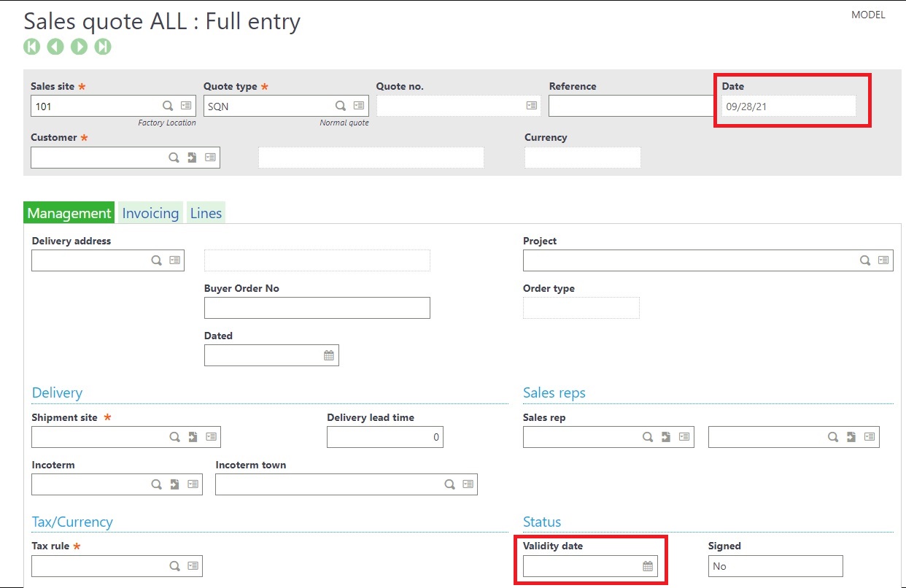Image resolution: width=906 pixels, height=588 pixels.
Task: Click the MODEL link
Action: 868,15
